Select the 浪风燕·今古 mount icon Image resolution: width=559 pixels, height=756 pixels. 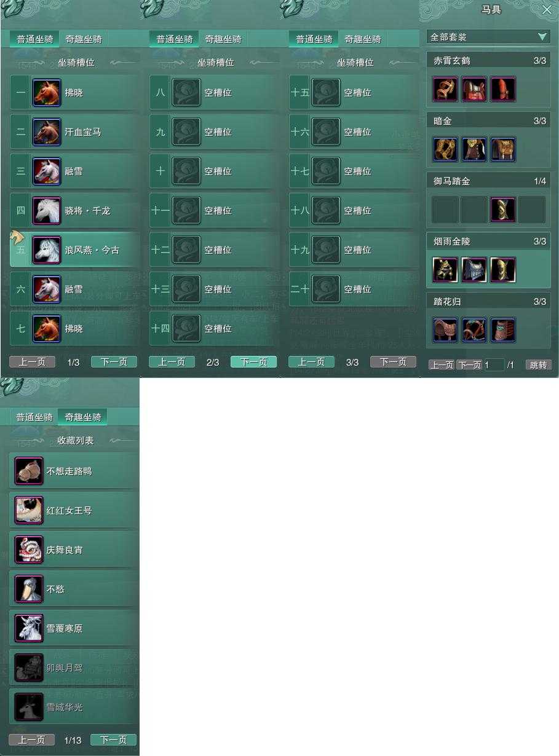[x=47, y=250]
